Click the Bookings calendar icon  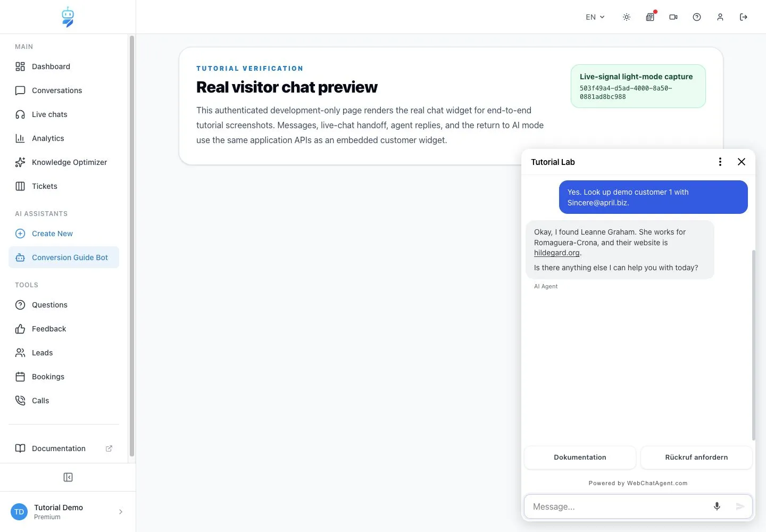coord(20,377)
